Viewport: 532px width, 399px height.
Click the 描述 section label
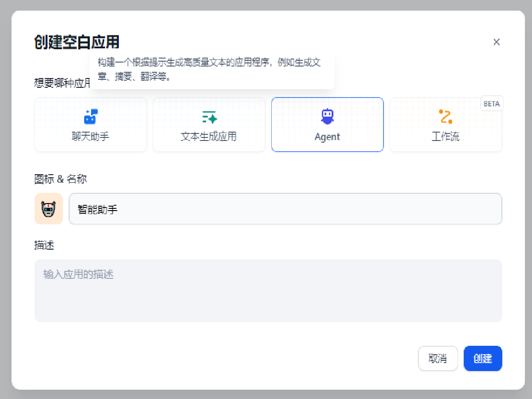point(44,245)
